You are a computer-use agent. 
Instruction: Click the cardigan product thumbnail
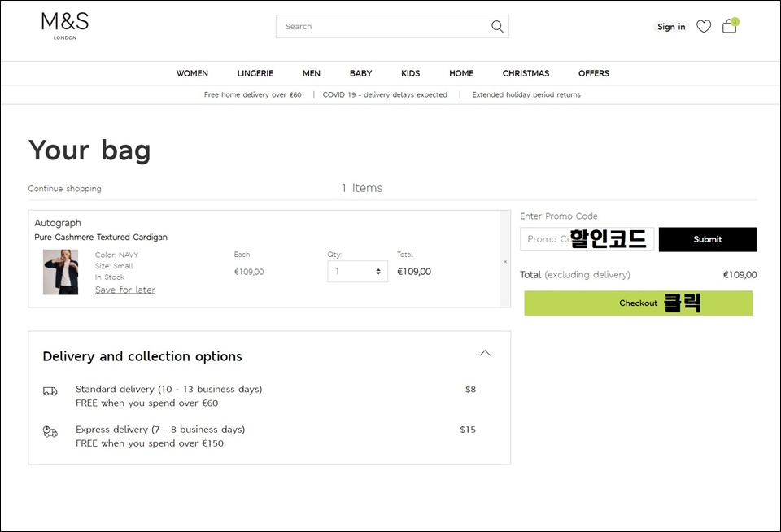click(x=61, y=272)
